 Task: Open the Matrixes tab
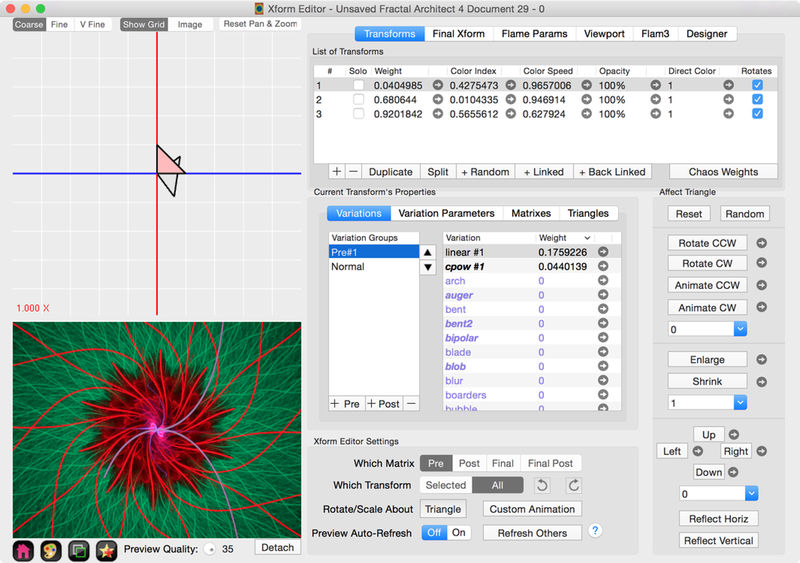click(531, 213)
